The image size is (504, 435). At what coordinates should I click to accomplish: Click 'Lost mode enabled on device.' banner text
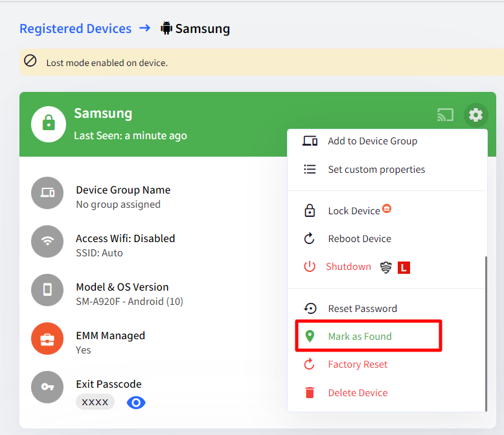107,63
